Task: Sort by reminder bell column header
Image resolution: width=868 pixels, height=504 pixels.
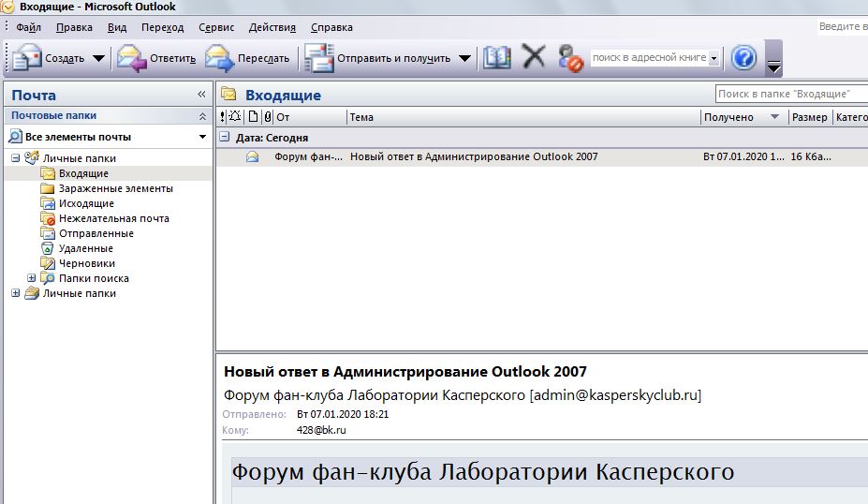Action: [235, 117]
